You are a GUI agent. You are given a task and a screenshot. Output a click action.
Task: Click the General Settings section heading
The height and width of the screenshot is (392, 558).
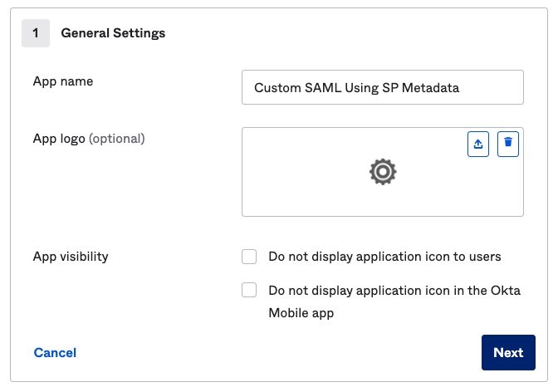[113, 33]
